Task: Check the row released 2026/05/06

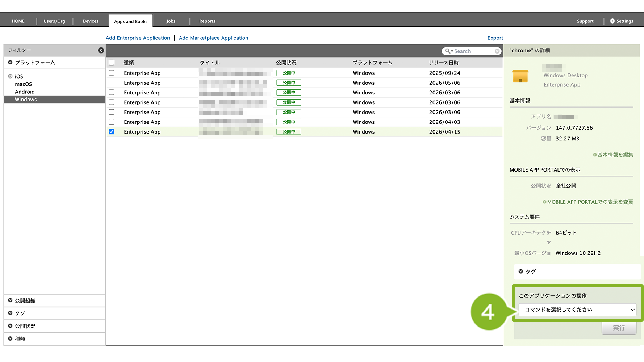Action: coord(112,83)
